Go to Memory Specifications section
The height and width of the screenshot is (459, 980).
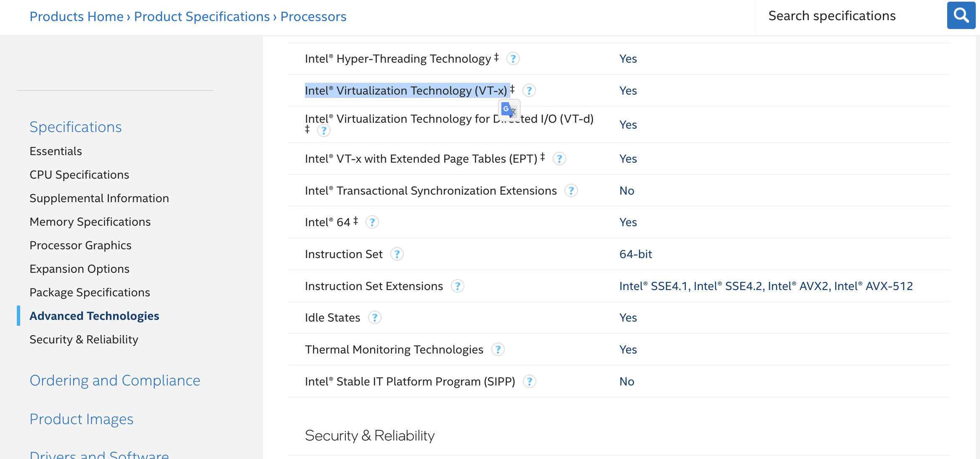click(x=90, y=222)
